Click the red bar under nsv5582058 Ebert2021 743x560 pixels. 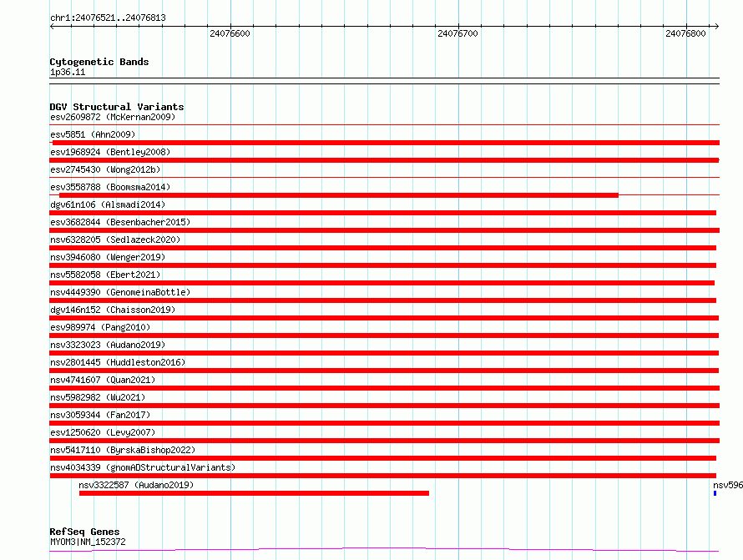point(382,283)
